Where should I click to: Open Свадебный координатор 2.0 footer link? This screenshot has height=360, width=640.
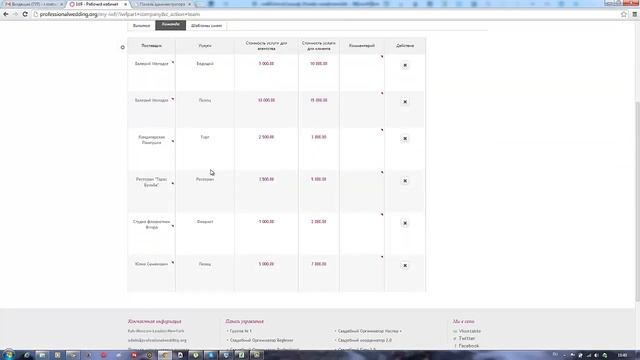364,340
